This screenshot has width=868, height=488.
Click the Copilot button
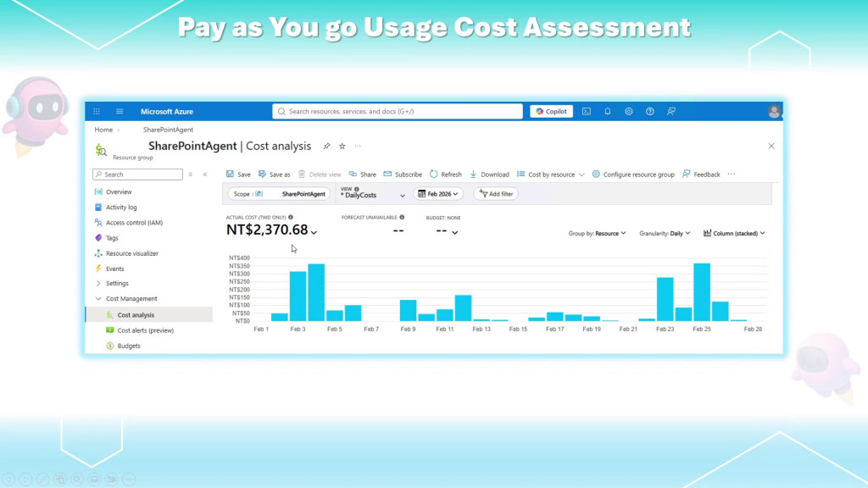551,111
